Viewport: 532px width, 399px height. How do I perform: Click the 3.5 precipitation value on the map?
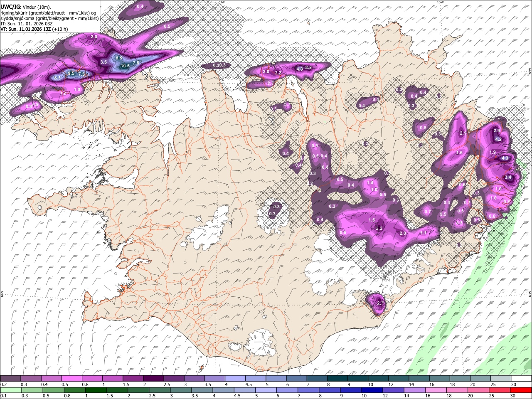click(x=104, y=62)
